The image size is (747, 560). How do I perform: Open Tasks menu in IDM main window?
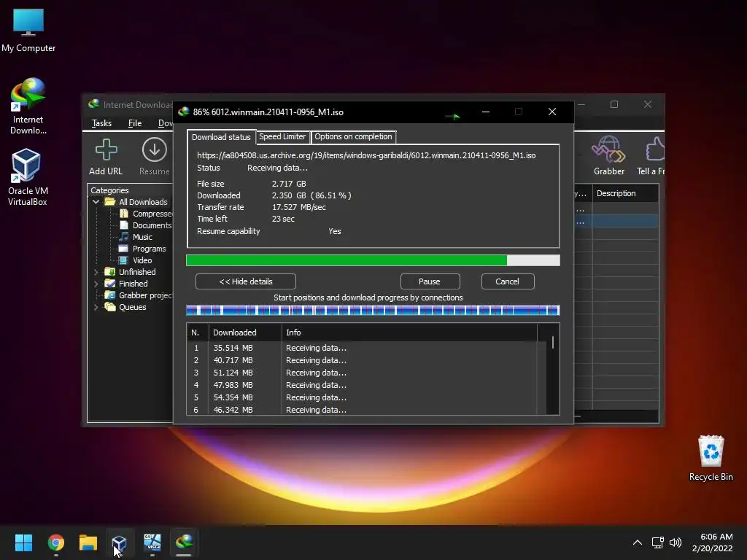[101, 123]
